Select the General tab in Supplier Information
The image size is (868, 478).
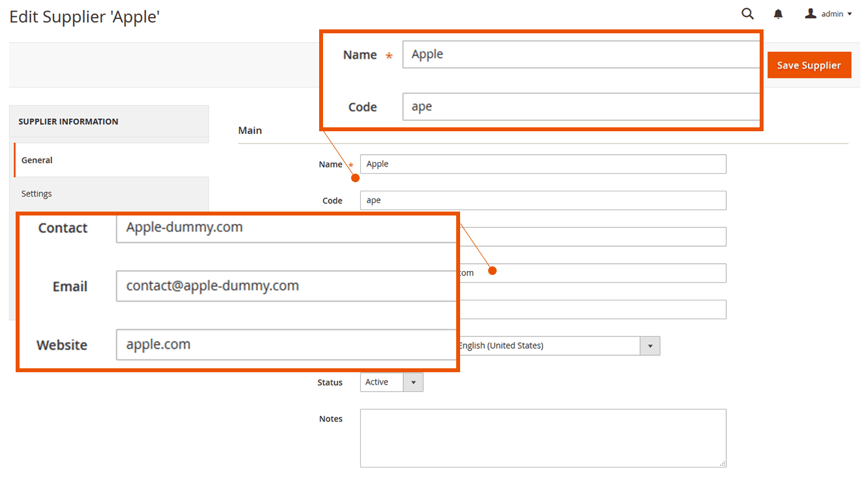(x=112, y=160)
